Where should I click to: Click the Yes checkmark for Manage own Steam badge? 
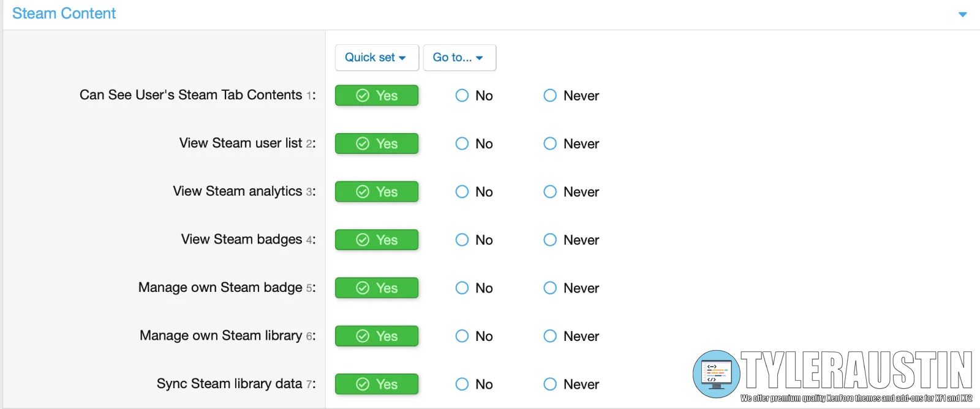(x=363, y=288)
